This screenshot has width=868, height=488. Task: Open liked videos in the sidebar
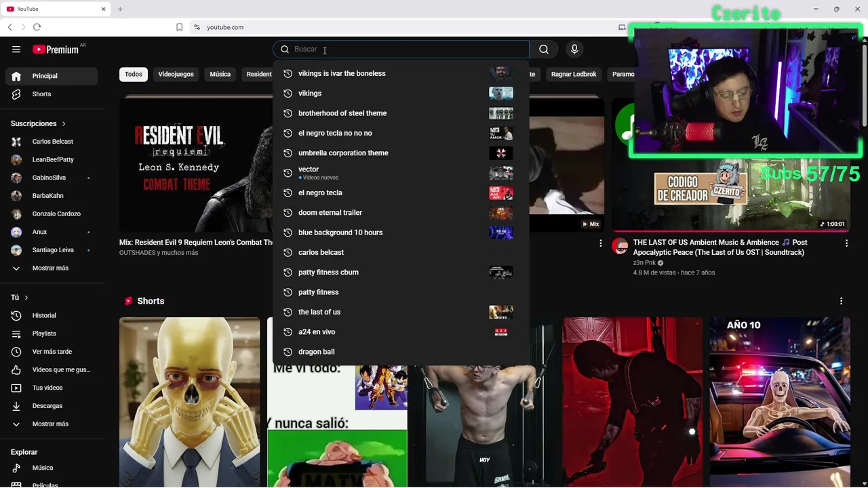tap(52, 369)
